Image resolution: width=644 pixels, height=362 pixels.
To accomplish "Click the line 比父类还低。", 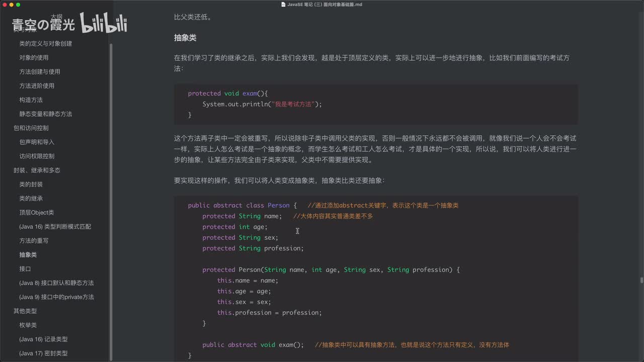I will click(x=193, y=17).
